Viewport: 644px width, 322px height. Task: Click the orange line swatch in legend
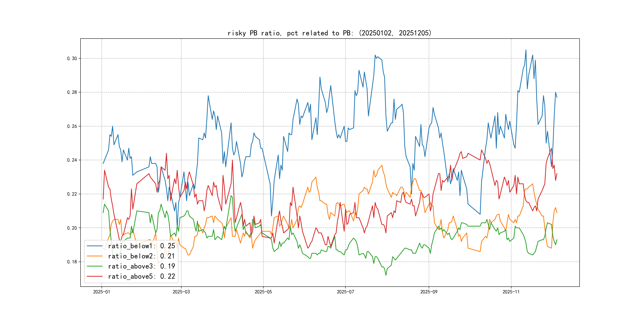tap(94, 256)
